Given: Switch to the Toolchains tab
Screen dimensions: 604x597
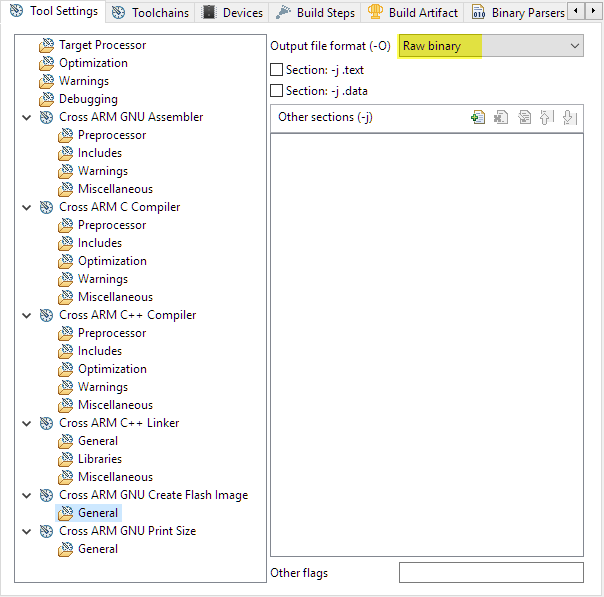Looking at the screenshot, I should [150, 13].
